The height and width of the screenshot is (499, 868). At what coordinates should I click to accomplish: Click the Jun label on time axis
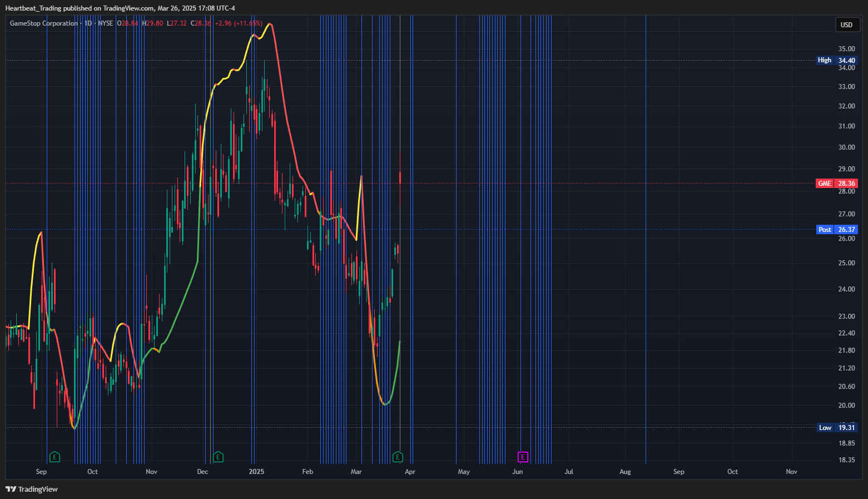[518, 472]
